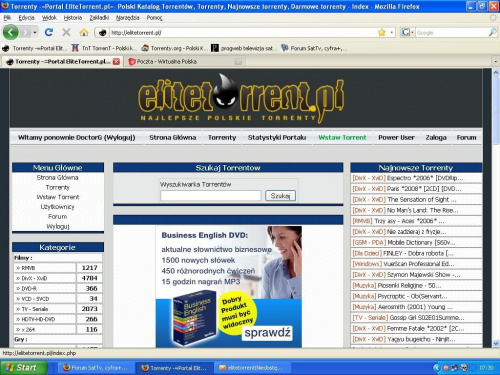Open the Windows Start button
This screenshot has width=500, height=375.
[23, 368]
